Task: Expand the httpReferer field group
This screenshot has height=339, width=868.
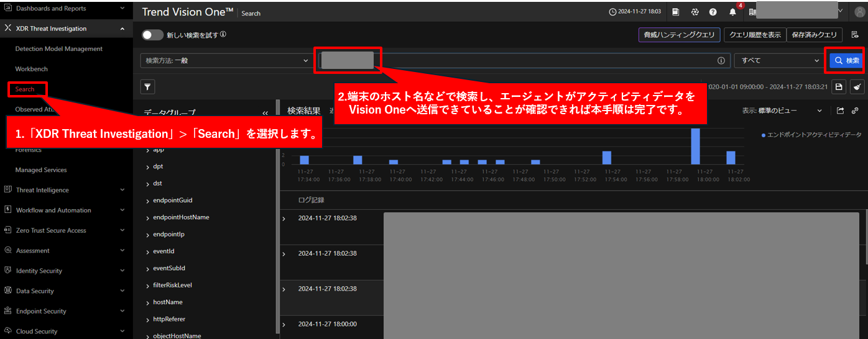Action: [148, 319]
